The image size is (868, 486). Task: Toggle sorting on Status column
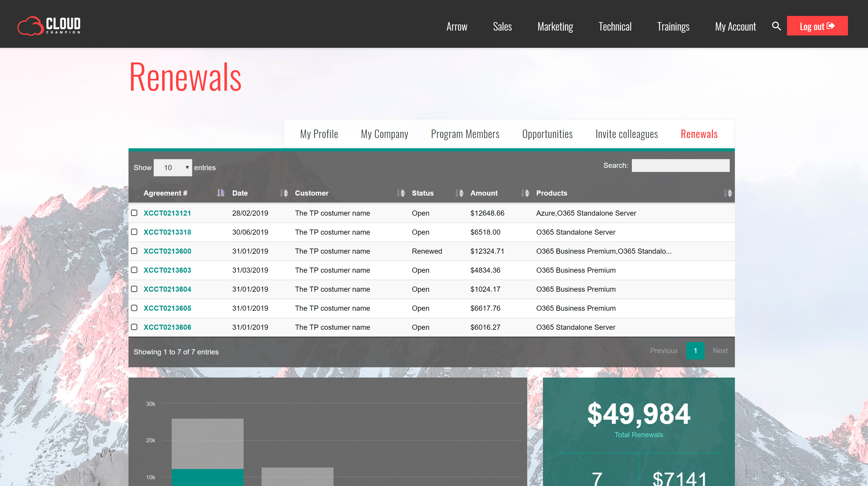(459, 193)
